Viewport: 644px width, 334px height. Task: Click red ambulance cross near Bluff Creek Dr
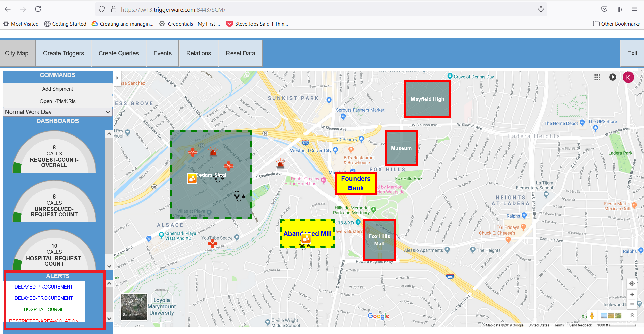click(x=212, y=243)
